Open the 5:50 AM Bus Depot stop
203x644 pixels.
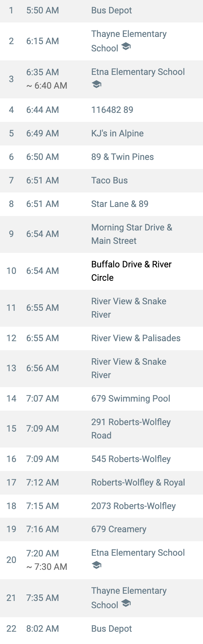tap(101, 10)
